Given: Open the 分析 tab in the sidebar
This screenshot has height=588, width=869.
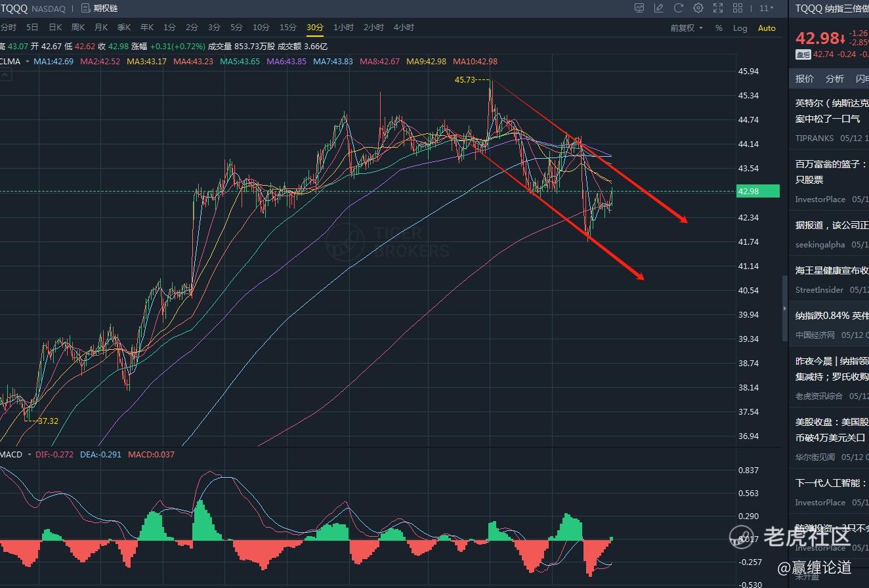Looking at the screenshot, I should click(835, 79).
